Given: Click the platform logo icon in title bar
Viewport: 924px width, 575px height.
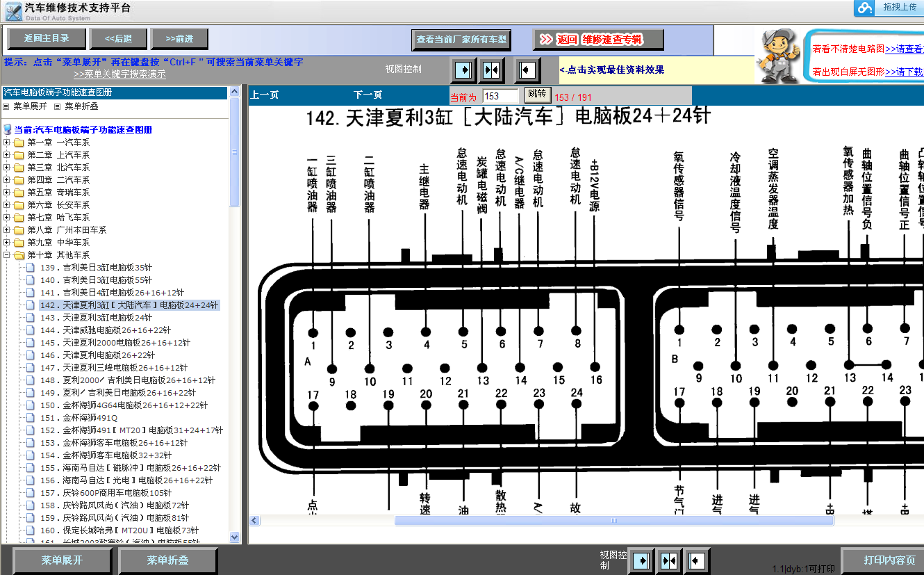Looking at the screenshot, I should click(x=13, y=11).
